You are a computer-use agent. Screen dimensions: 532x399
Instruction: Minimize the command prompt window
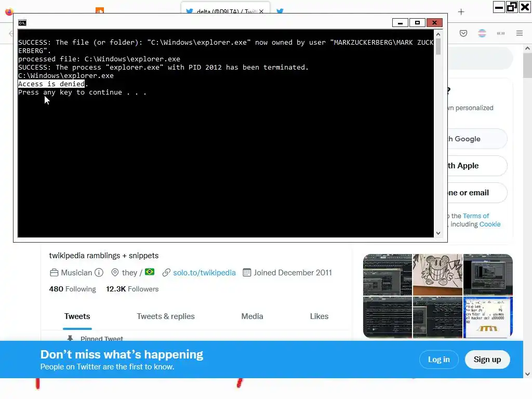point(401,23)
